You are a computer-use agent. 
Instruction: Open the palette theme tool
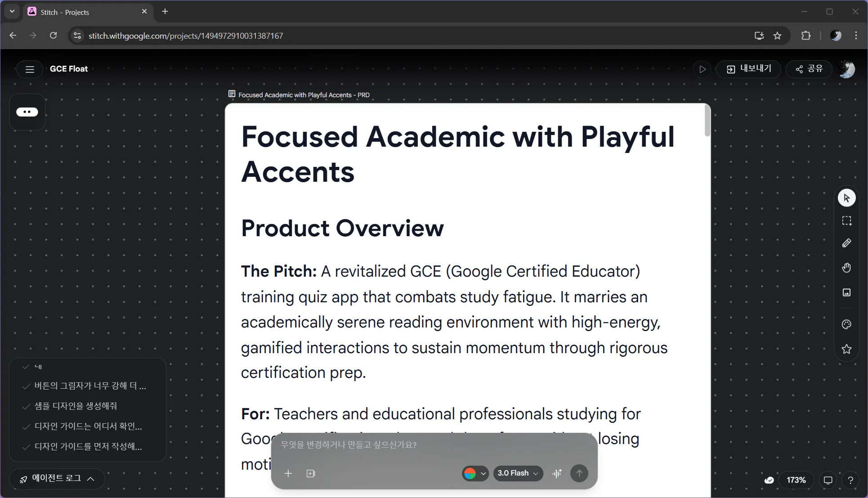click(846, 324)
